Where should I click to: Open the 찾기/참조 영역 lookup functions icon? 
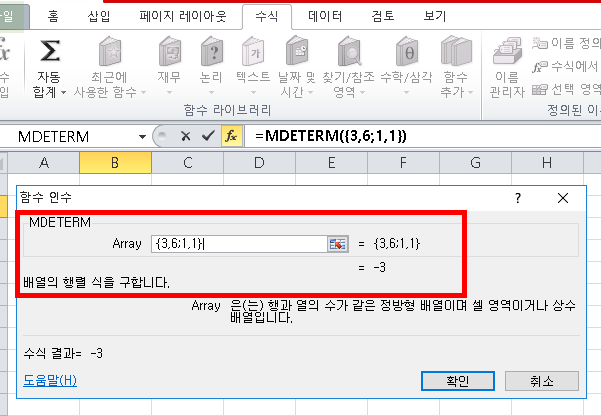tap(349, 51)
